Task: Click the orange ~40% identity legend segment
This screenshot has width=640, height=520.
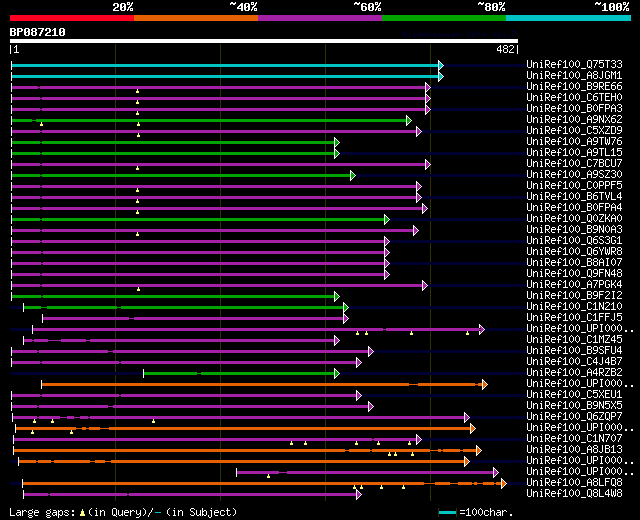Action: pyautogui.click(x=196, y=18)
